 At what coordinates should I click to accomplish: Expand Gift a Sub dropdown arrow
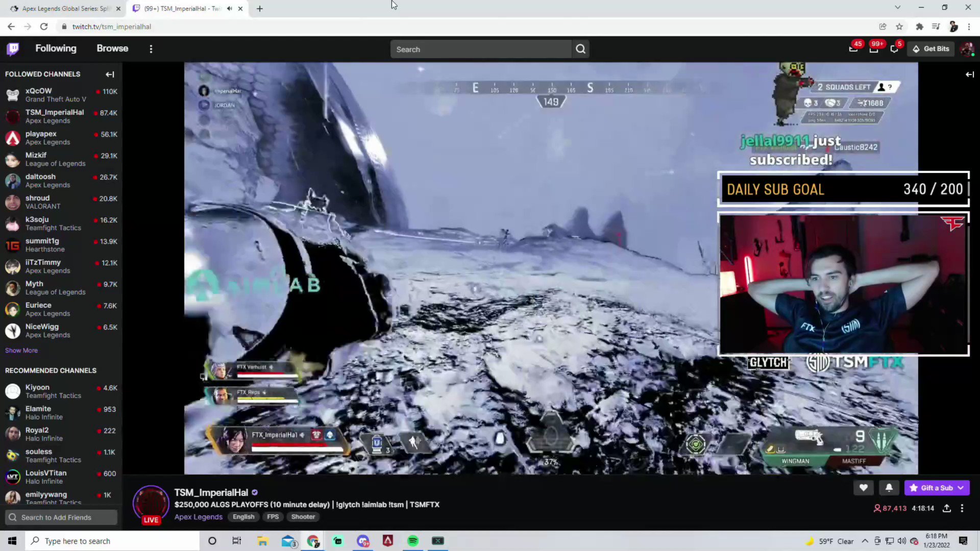961,488
